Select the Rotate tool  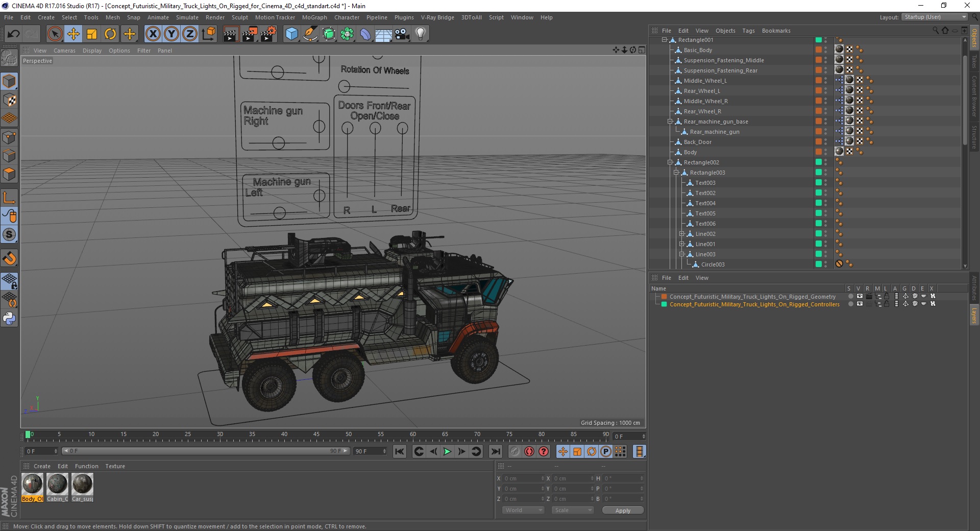tap(110, 34)
